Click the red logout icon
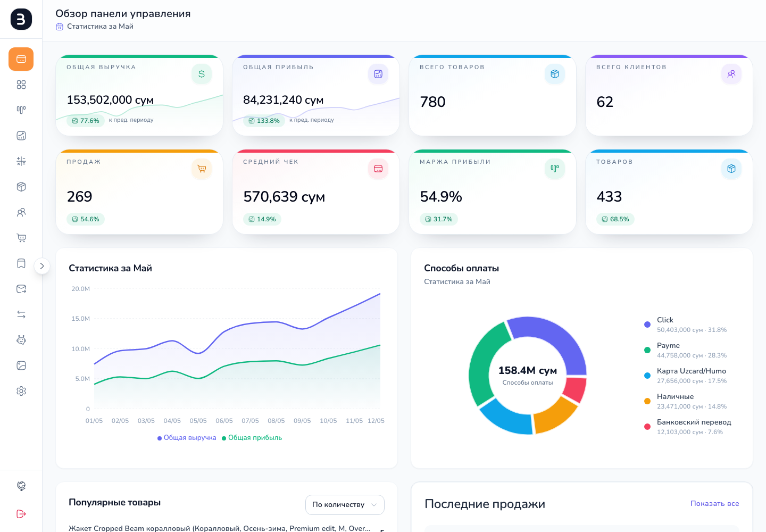 pyautogui.click(x=21, y=513)
